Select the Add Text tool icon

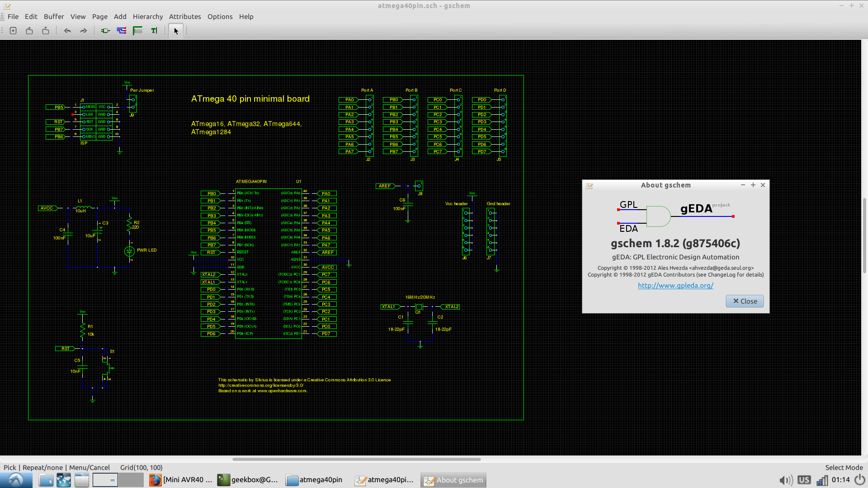tap(154, 31)
